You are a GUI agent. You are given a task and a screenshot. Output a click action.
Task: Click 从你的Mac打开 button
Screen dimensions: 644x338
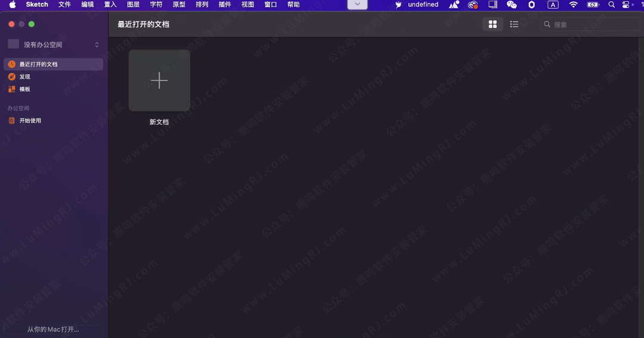[x=53, y=329]
